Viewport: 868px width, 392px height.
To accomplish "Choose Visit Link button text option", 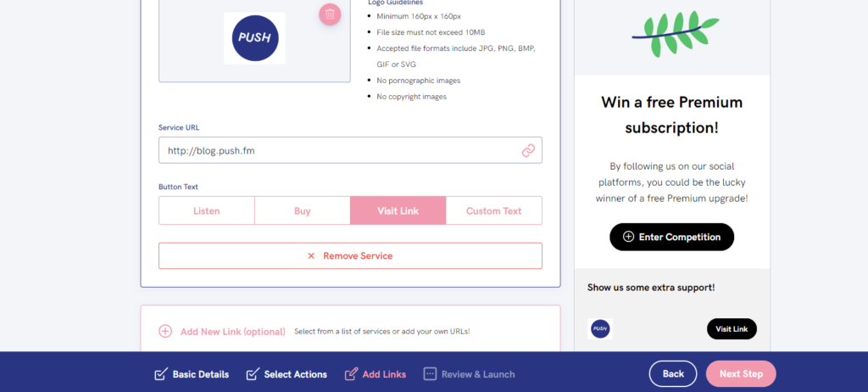I will tap(398, 210).
